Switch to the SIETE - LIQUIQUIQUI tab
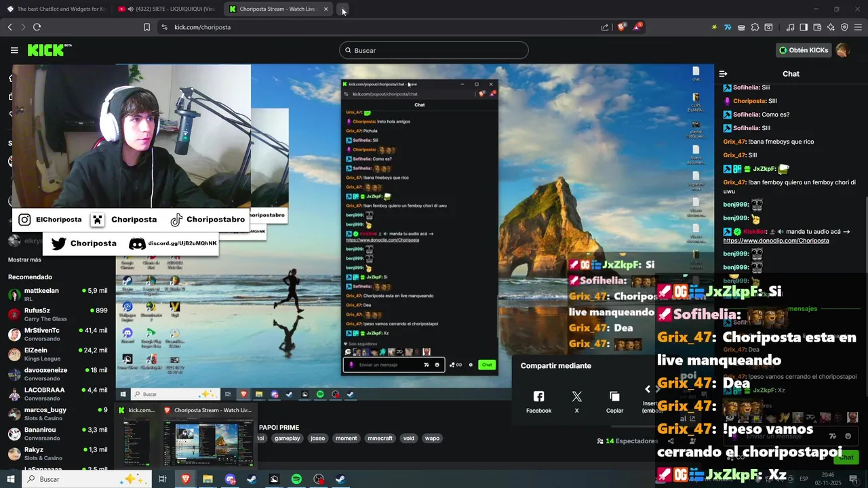Viewport: 868px width, 488px height. (x=167, y=9)
